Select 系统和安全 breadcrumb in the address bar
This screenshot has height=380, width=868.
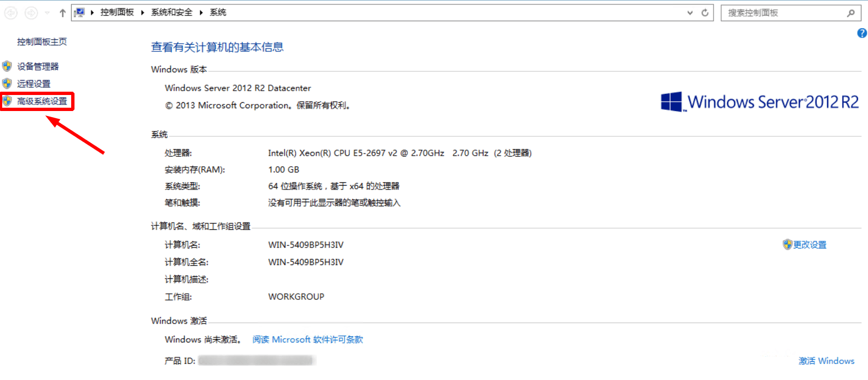click(x=172, y=12)
